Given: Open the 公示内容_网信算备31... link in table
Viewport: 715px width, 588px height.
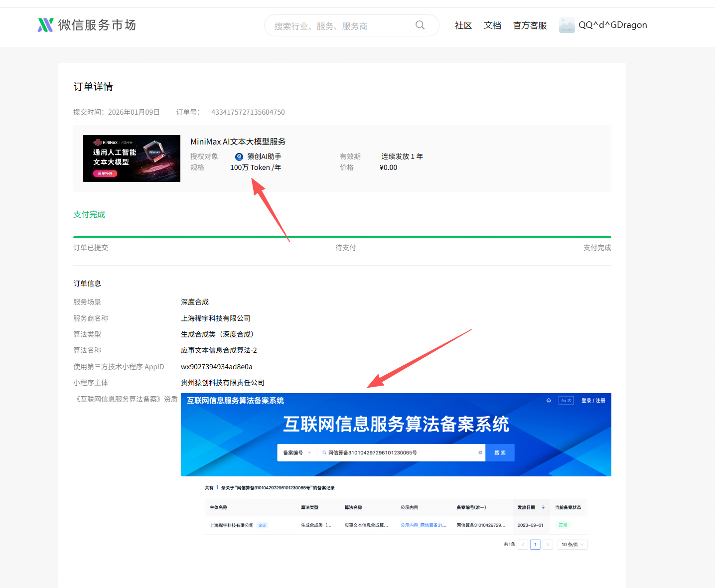Looking at the screenshot, I should [424, 525].
